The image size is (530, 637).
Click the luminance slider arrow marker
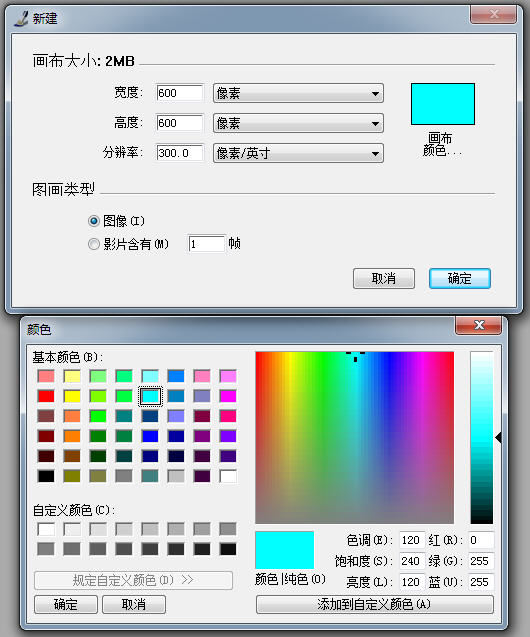(x=498, y=438)
